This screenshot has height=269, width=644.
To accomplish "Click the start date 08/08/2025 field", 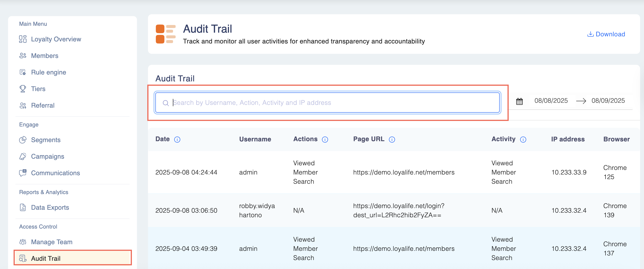I will [551, 101].
